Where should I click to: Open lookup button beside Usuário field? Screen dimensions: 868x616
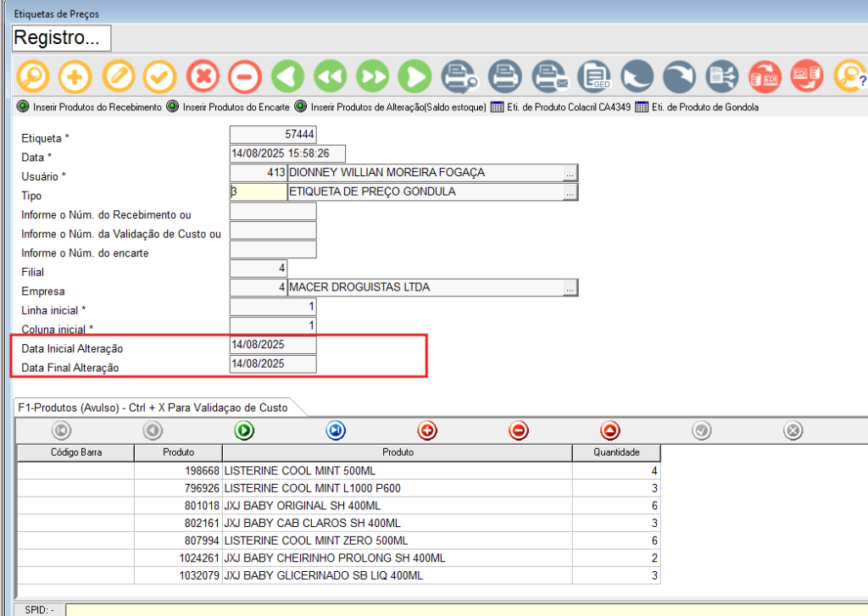[x=570, y=173]
